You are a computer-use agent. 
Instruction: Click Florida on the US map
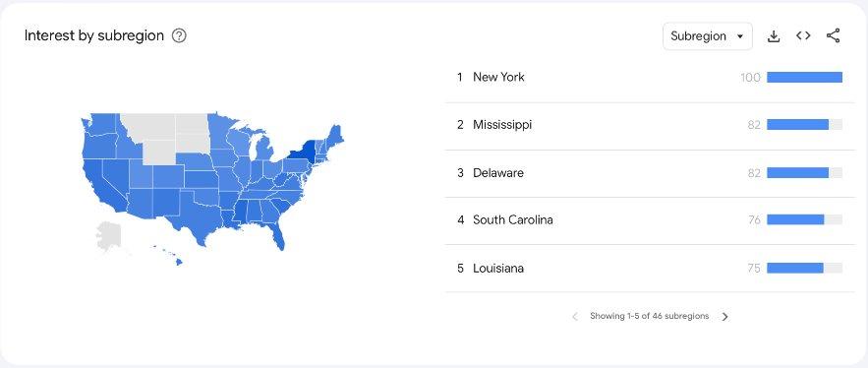(x=278, y=234)
